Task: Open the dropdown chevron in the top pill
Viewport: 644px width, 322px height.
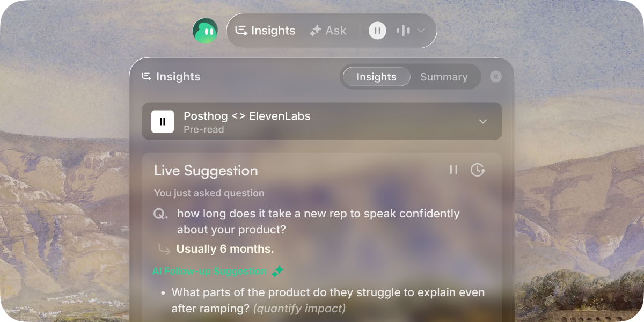Action: 421,31
